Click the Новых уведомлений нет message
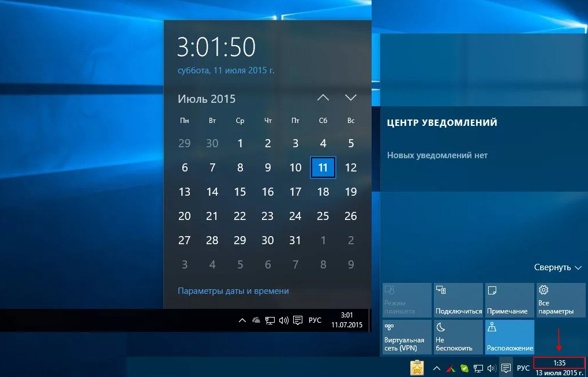This screenshot has width=588, height=377. point(437,155)
